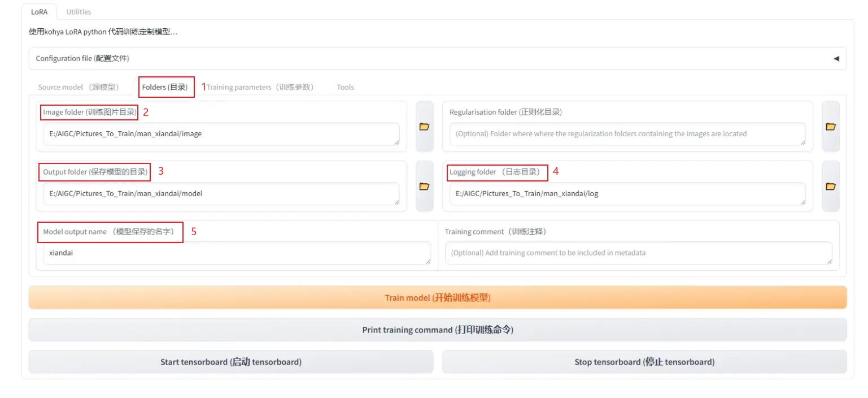The image size is (868, 398).
Task: Browse for Logging folder using folder icon
Action: point(830,187)
